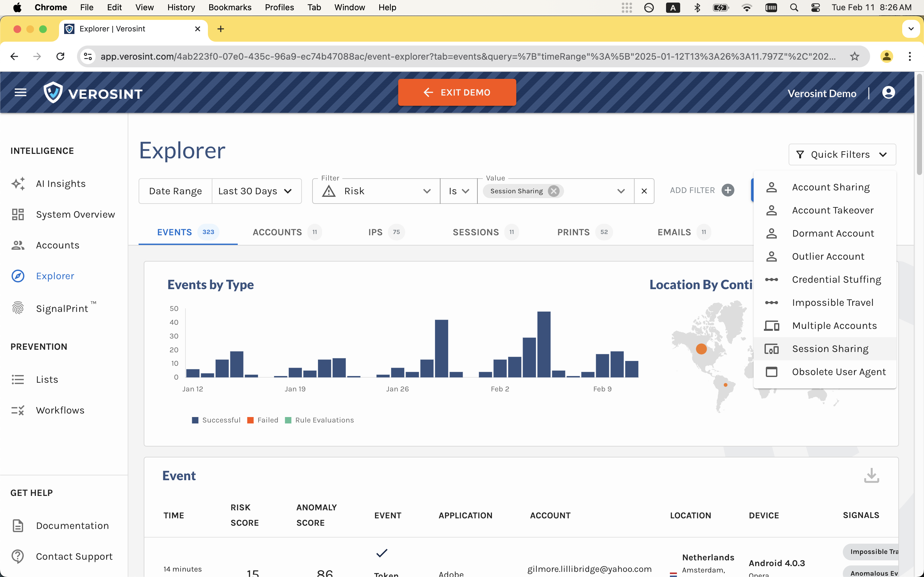Select the Credential Stuffing filter option
Screen dimensions: 924x577
pos(836,279)
